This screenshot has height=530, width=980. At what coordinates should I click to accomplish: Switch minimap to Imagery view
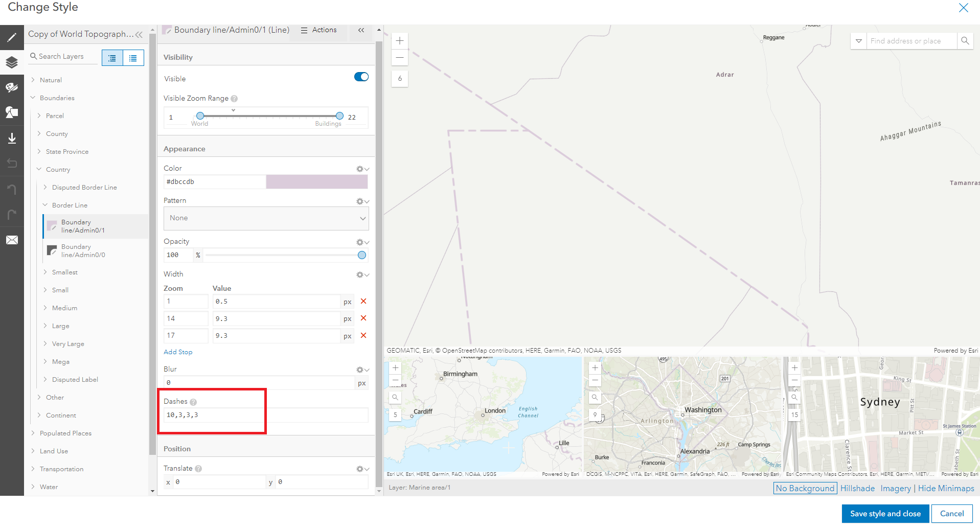pyautogui.click(x=895, y=488)
